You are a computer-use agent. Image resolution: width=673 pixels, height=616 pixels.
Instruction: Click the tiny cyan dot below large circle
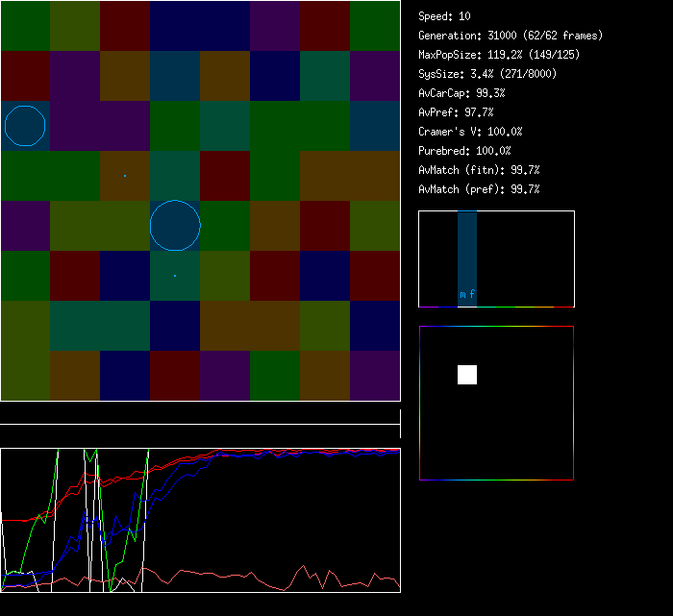click(x=175, y=276)
